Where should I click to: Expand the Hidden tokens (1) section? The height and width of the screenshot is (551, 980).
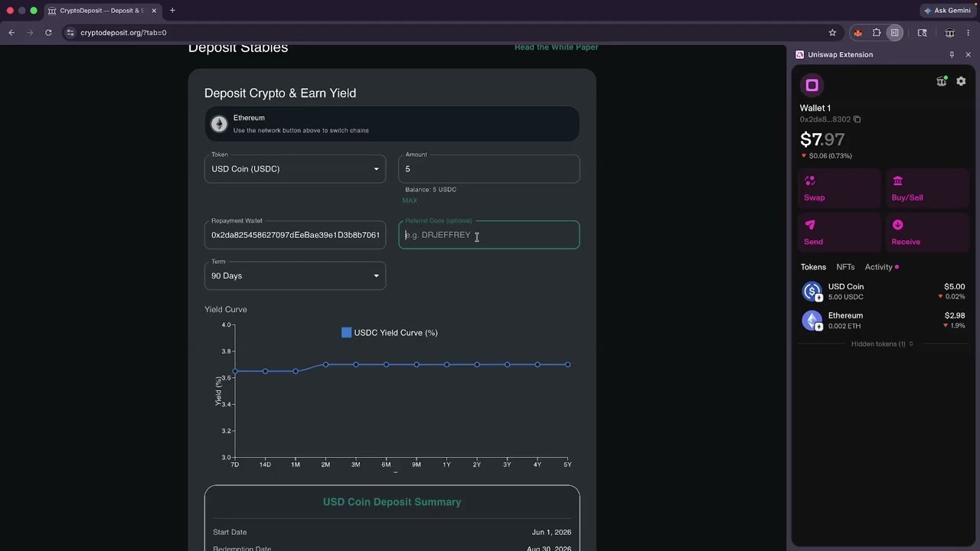coord(882,344)
